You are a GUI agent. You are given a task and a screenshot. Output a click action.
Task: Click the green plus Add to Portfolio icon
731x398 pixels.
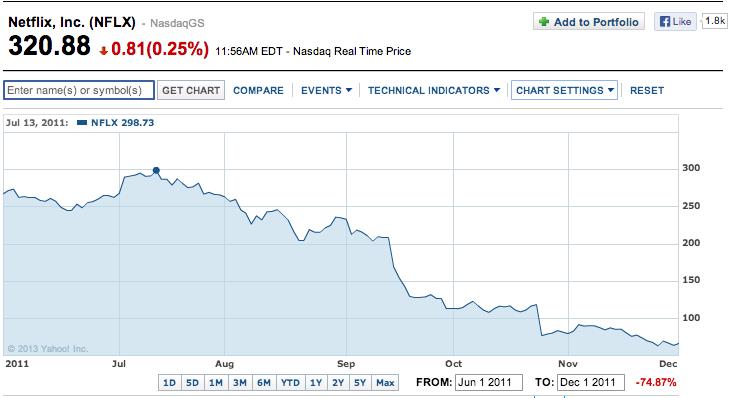(544, 21)
